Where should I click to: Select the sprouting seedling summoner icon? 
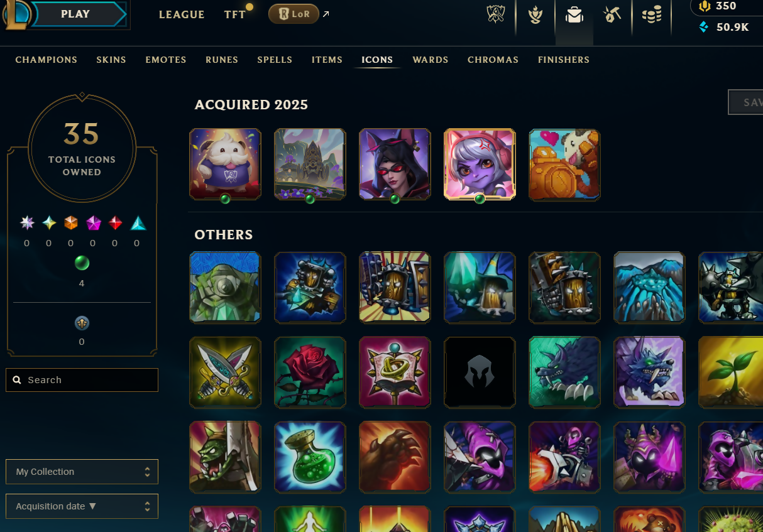coord(731,372)
